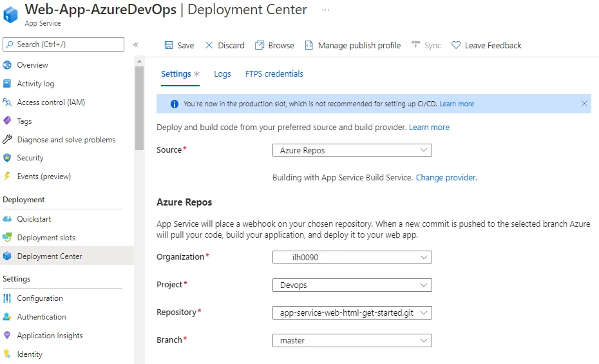Screen dimensions: 599x364
Task: Click the Sync icon in toolbar
Action: click(x=415, y=45)
